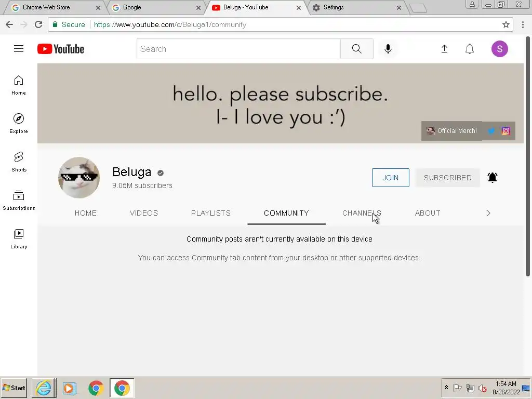
Task: Bookmark page with the star icon
Action: pos(506,24)
